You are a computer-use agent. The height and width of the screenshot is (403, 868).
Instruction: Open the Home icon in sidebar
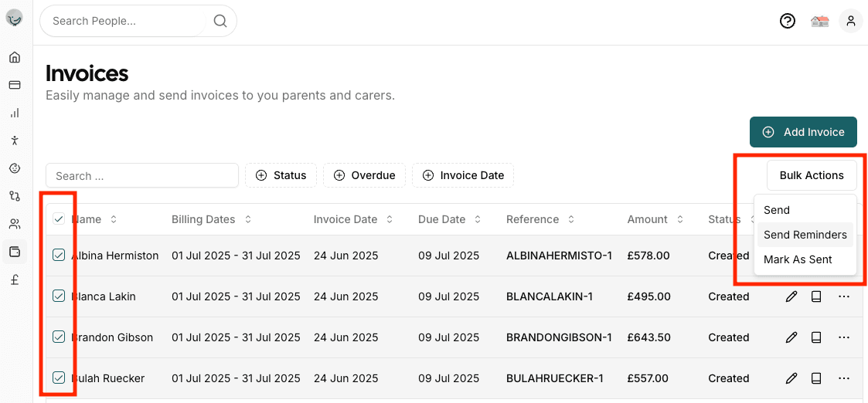(15, 57)
